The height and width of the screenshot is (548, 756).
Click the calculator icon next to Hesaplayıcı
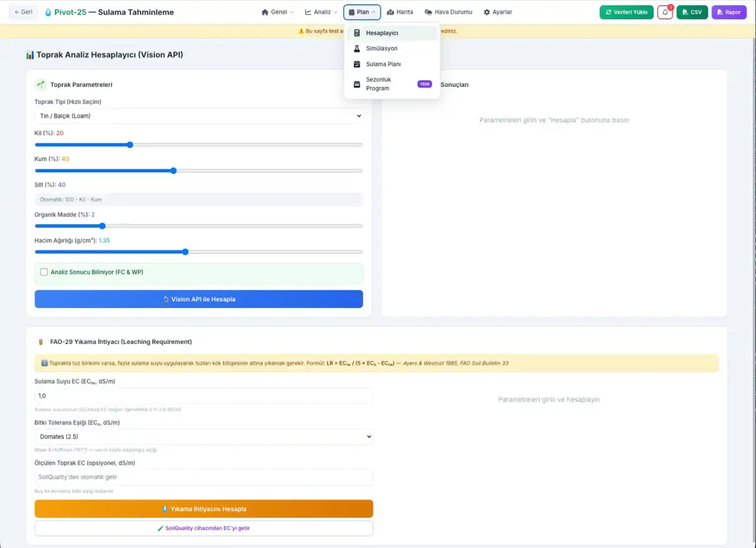[357, 33]
